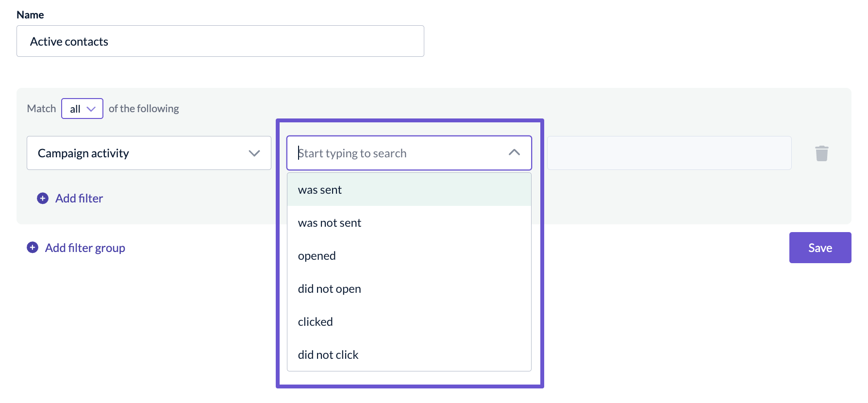Choose the 'did not open' option
This screenshot has height=403, width=868.
(409, 289)
